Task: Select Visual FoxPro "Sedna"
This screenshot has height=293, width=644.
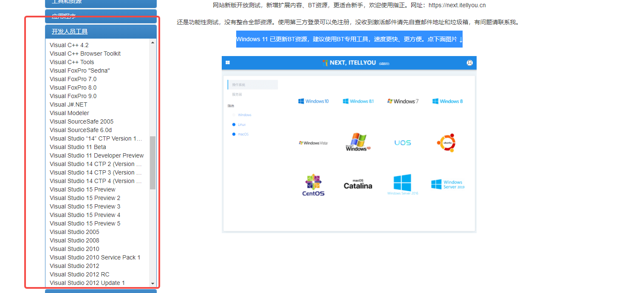Action: (80, 70)
